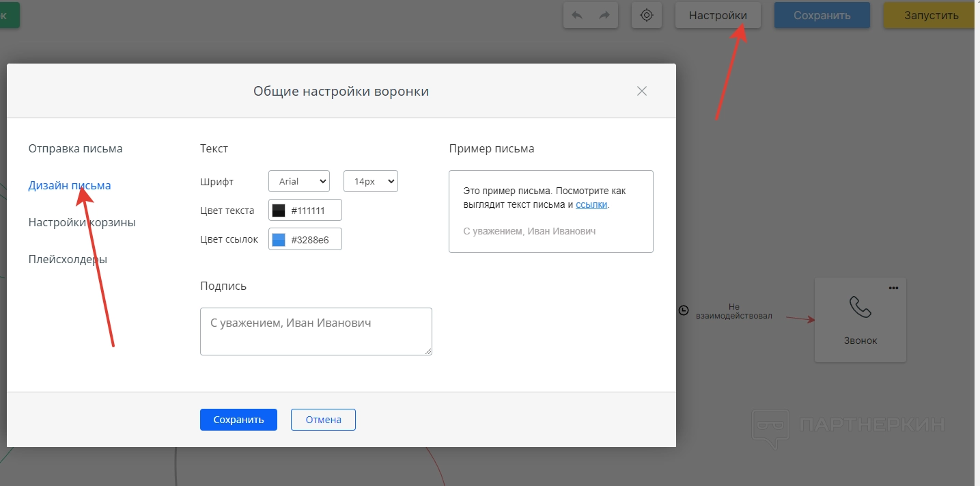Select Дизайн письма section
980x486 pixels.
coord(69,185)
